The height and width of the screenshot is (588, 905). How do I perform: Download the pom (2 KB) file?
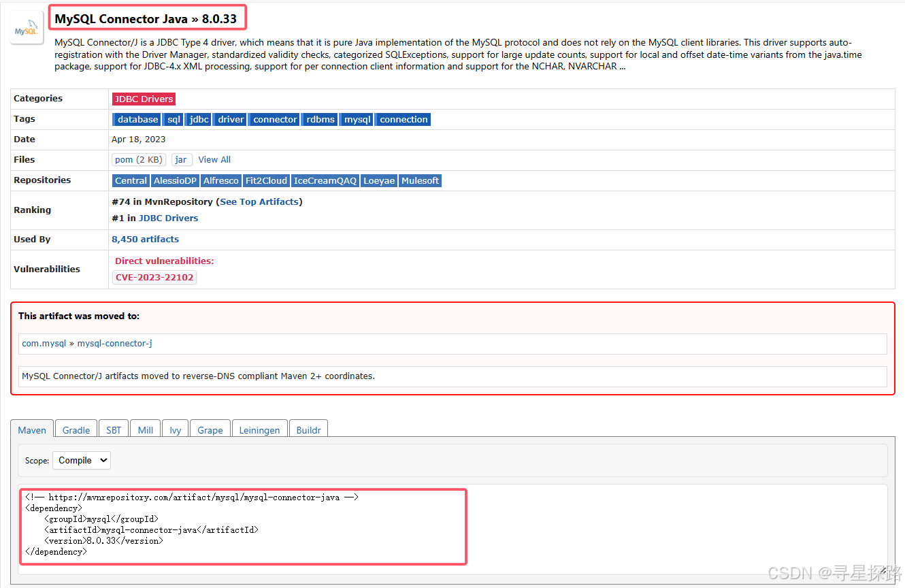[139, 160]
